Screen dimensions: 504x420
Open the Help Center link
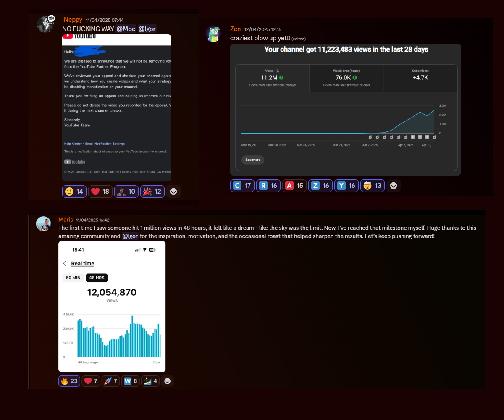coord(73,144)
